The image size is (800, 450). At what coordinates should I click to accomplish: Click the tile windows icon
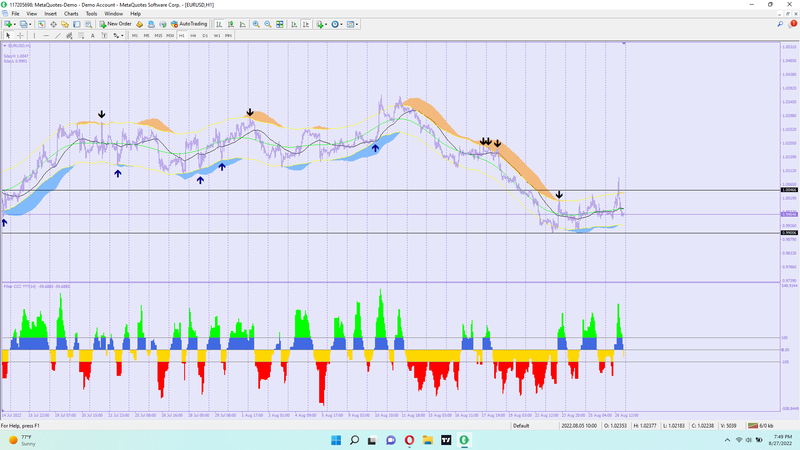click(281, 23)
